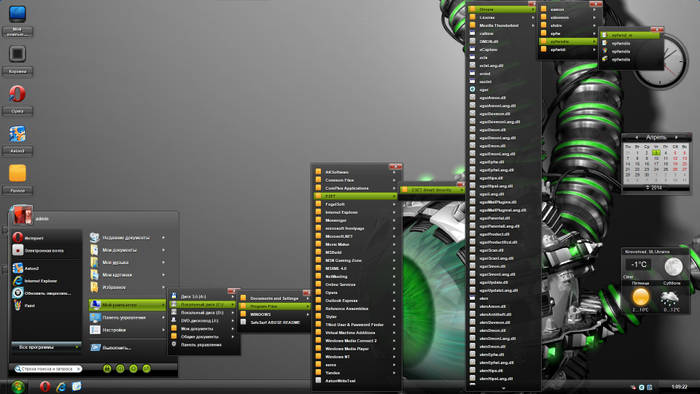Click Выполнить... in the Start menu
Screen dimensions: 700x394
point(127,348)
